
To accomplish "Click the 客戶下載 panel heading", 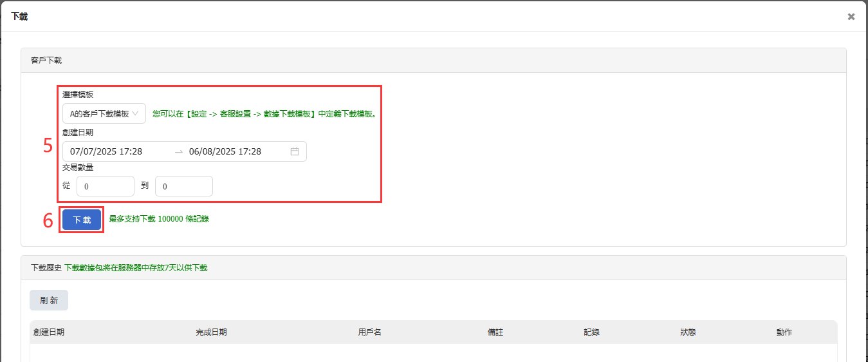I will pos(46,60).
